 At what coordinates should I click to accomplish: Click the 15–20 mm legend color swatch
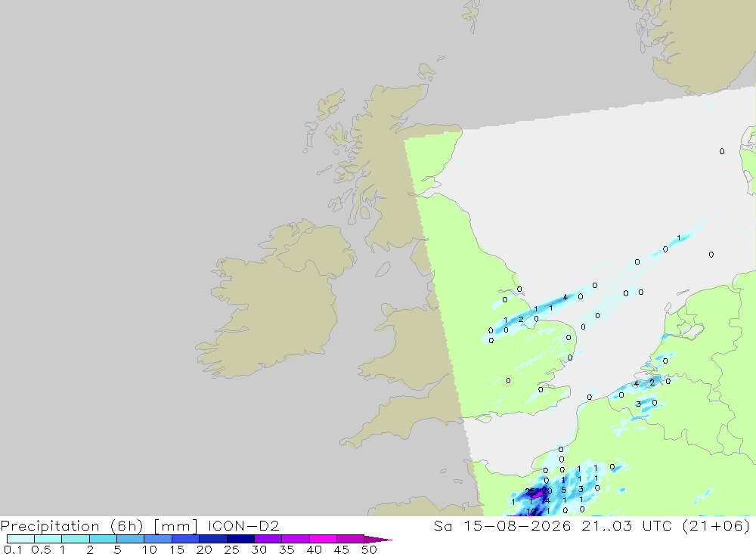coord(186,539)
